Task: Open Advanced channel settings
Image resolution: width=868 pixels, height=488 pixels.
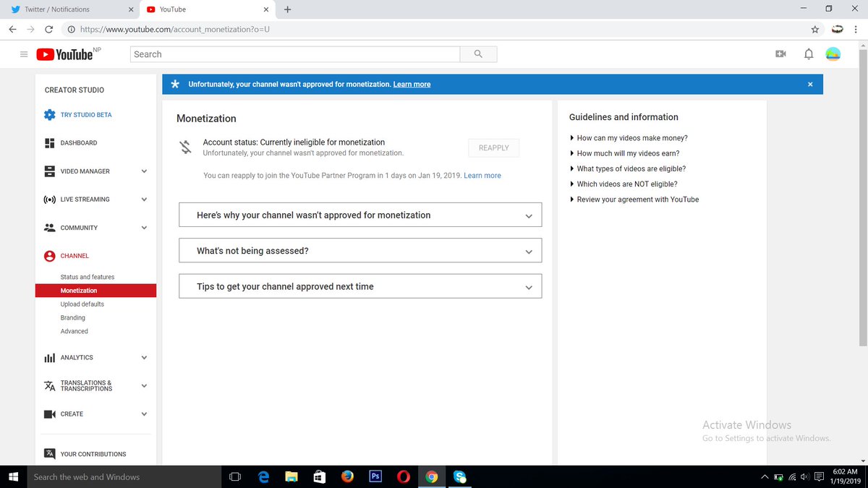Action: [x=74, y=331]
